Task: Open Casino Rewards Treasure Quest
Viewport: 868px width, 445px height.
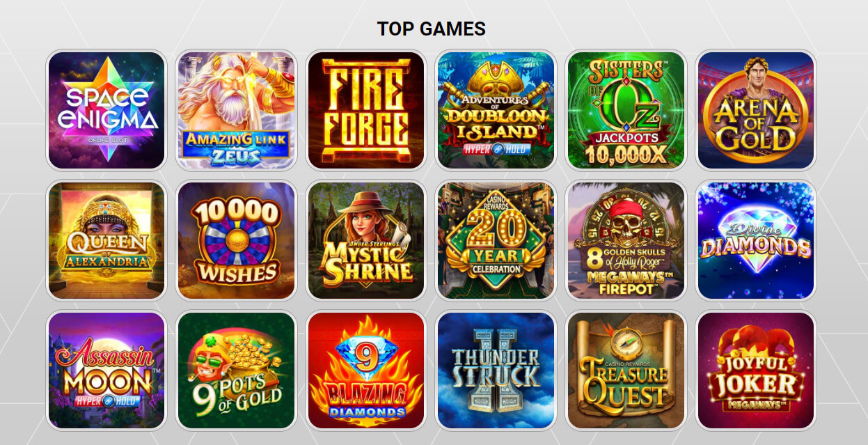Action: (x=626, y=370)
